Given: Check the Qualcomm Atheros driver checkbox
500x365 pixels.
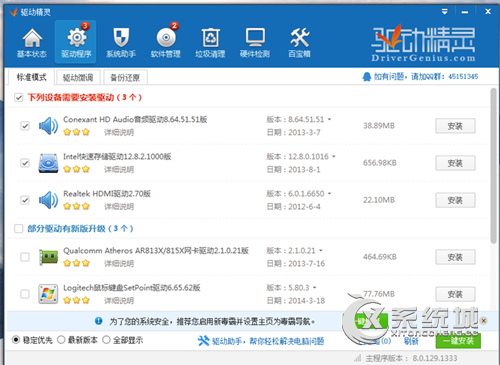Looking at the screenshot, I should pyautogui.click(x=25, y=257).
